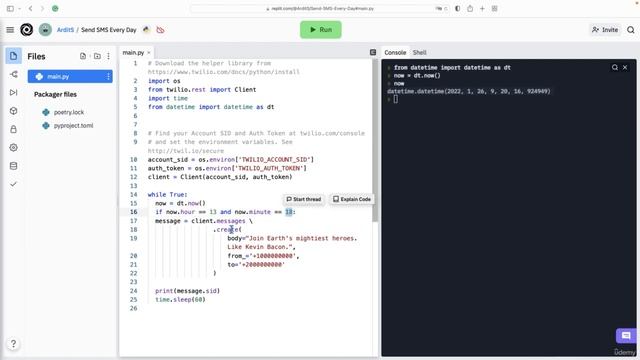This screenshot has height=360, width=640.
Task: Click the console input prompt
Action: pyautogui.click(x=395, y=99)
